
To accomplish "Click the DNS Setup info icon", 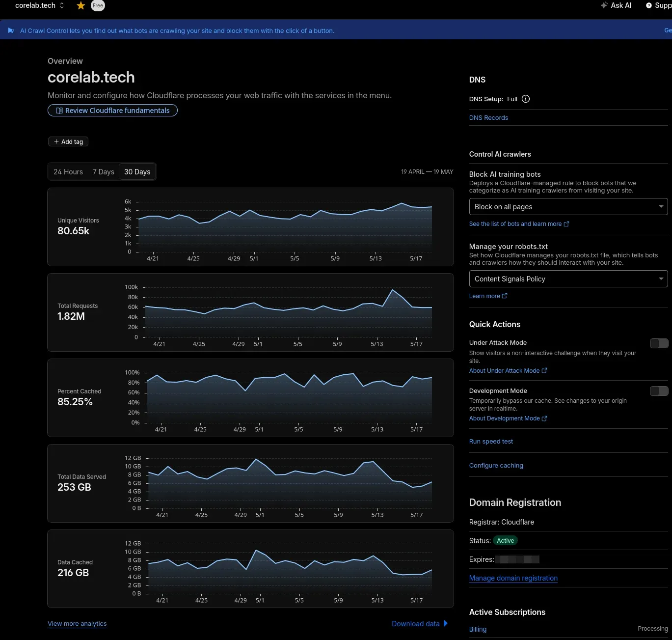I will 526,99.
